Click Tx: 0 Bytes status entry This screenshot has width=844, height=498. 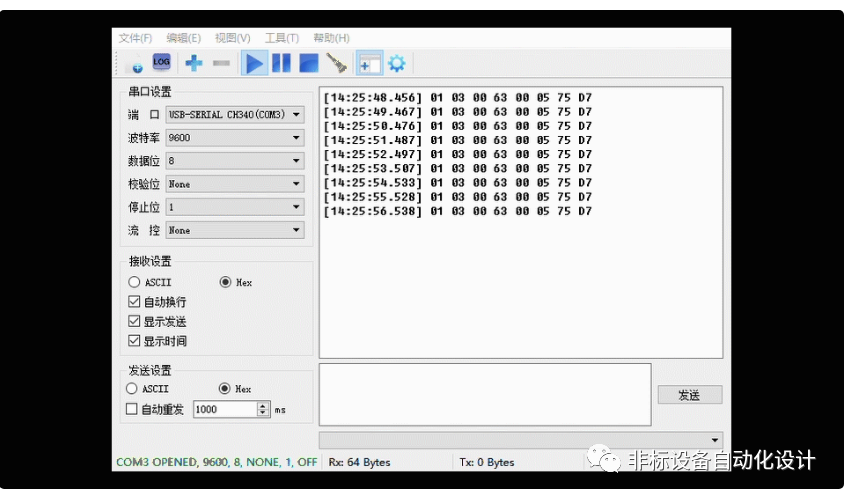[487, 462]
